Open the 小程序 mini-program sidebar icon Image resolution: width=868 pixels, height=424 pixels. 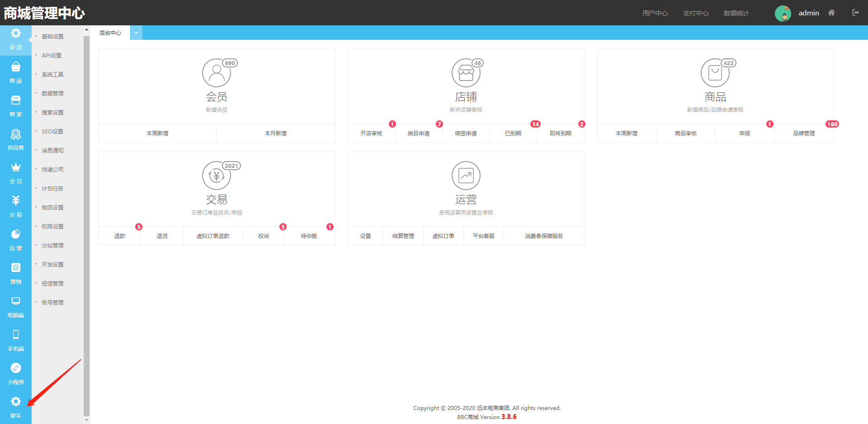[16, 368]
